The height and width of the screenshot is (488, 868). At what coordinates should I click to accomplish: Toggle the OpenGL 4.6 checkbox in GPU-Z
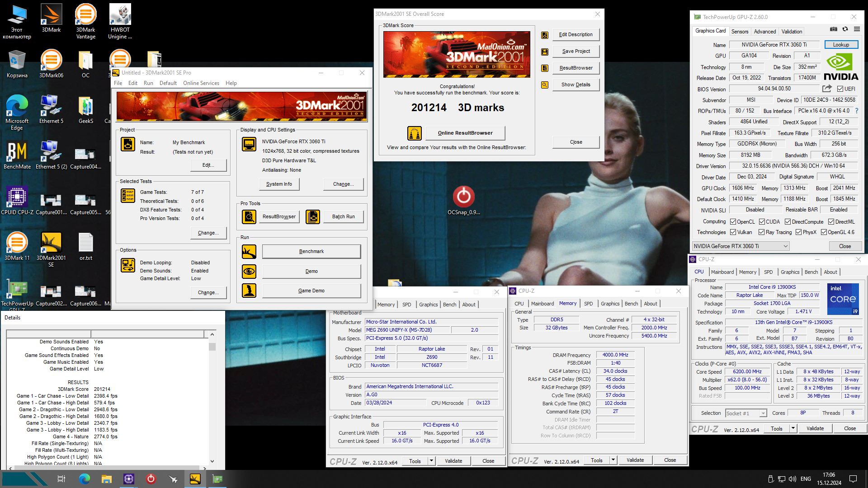(x=824, y=232)
